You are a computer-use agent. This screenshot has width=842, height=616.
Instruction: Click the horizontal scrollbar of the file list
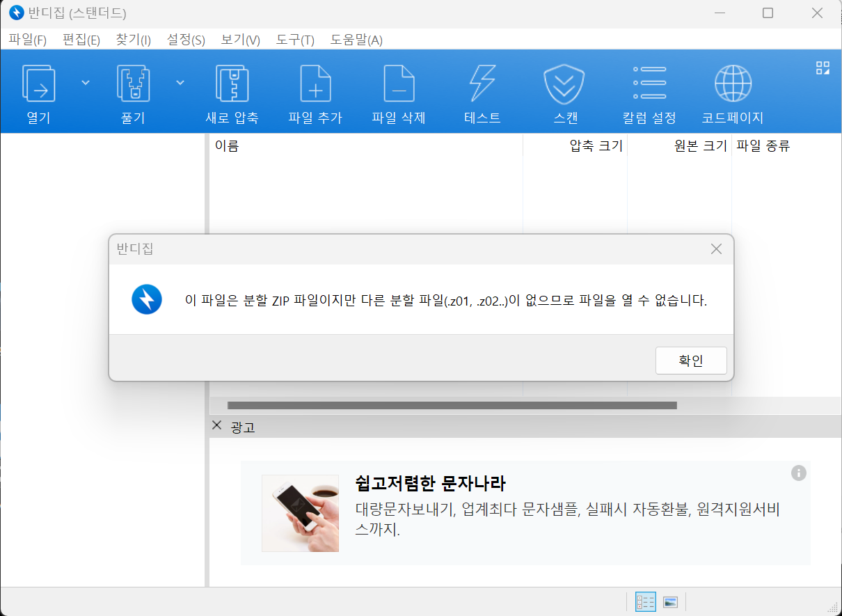(x=452, y=405)
